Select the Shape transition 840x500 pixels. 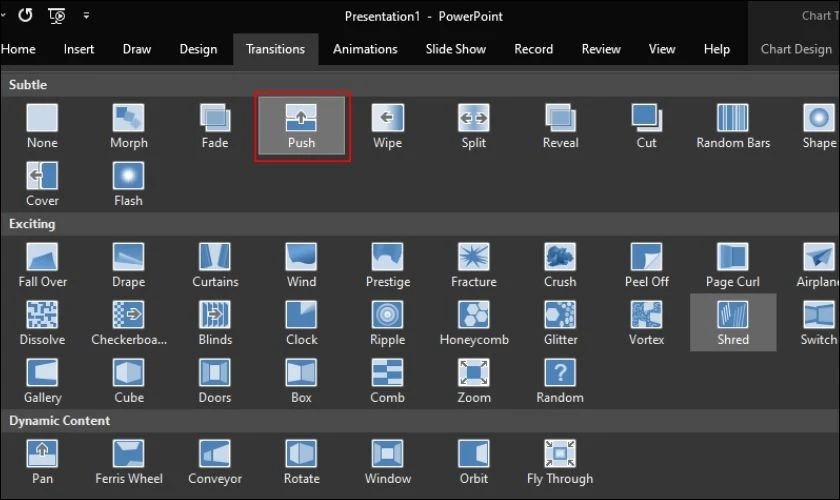coord(819,126)
